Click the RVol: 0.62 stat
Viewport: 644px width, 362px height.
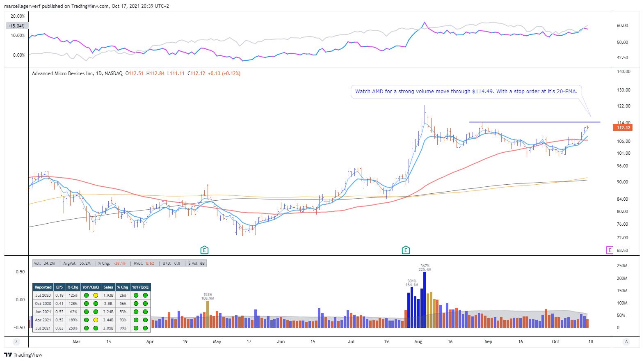[x=144, y=263]
